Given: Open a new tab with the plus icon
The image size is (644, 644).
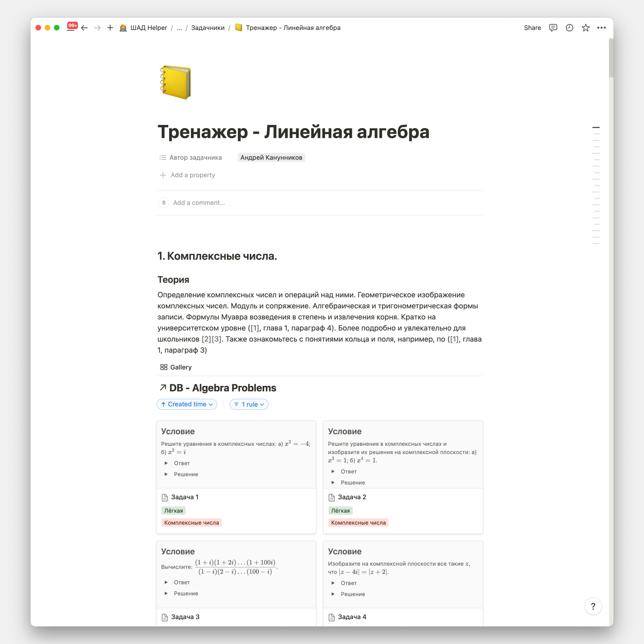Looking at the screenshot, I should tap(110, 28).
